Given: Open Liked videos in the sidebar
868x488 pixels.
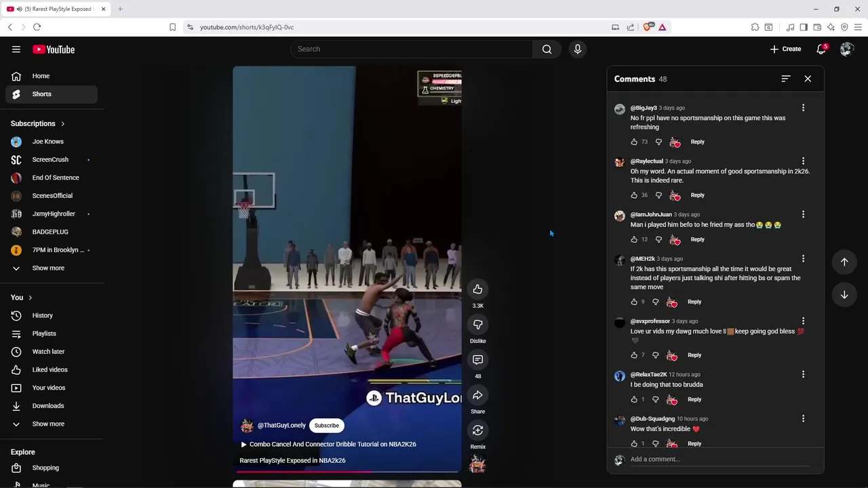Looking at the screenshot, I should [x=52, y=369].
